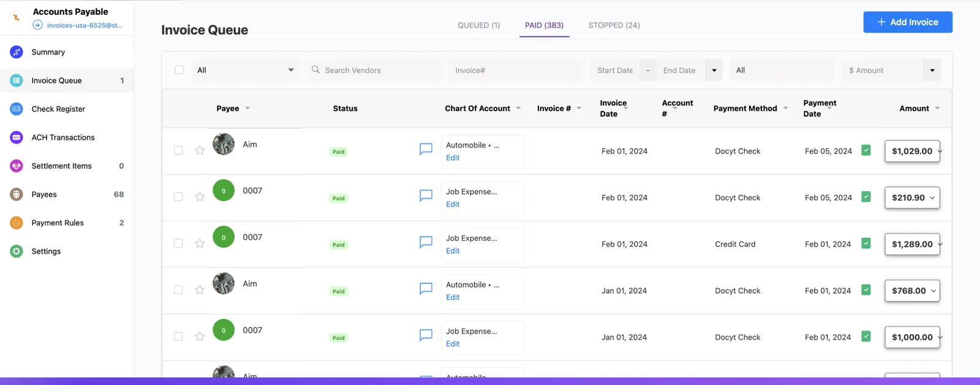Open the Payment Rules icon
The width and height of the screenshot is (980, 385).
(17, 223)
